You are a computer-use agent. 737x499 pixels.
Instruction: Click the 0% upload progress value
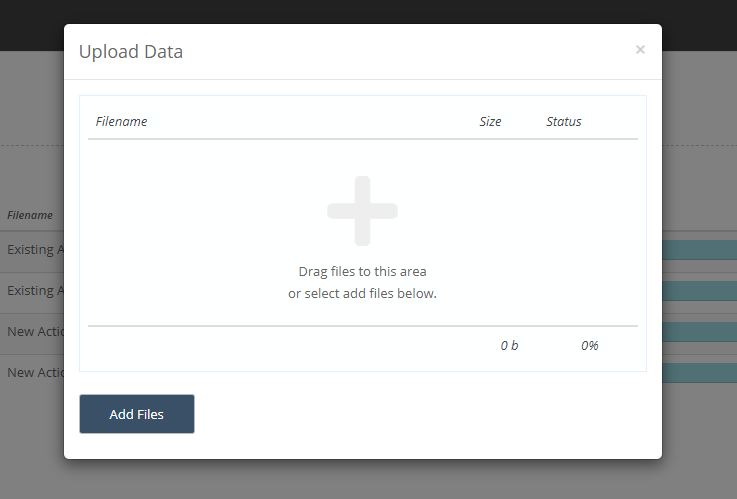589,346
